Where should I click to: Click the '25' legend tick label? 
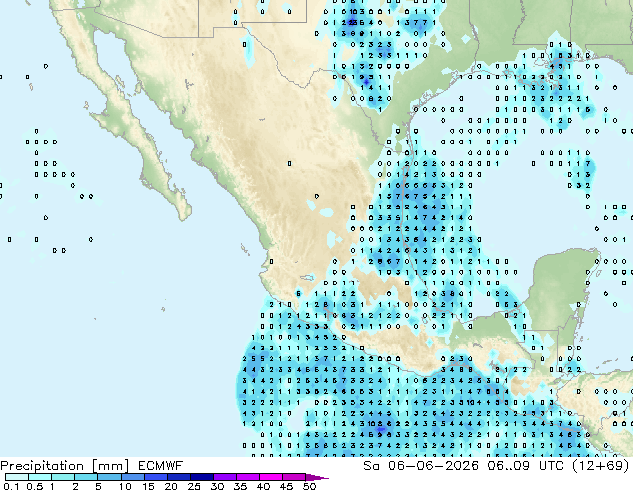[194, 486]
